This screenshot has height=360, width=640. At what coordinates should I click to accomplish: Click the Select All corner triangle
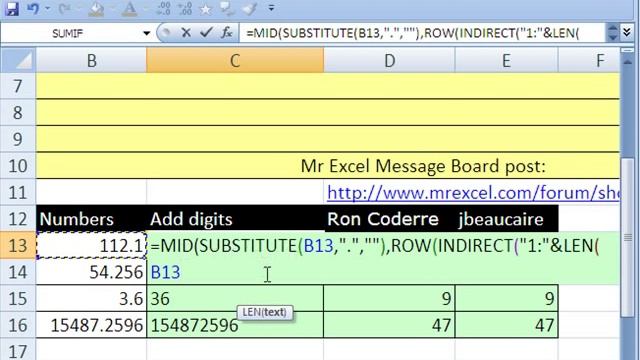[18, 60]
